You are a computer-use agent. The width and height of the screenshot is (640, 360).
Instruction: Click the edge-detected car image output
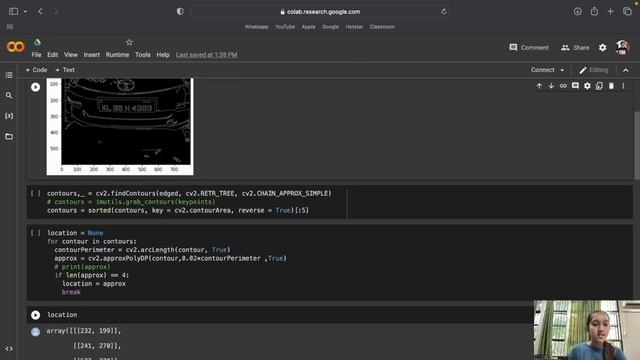point(120,127)
